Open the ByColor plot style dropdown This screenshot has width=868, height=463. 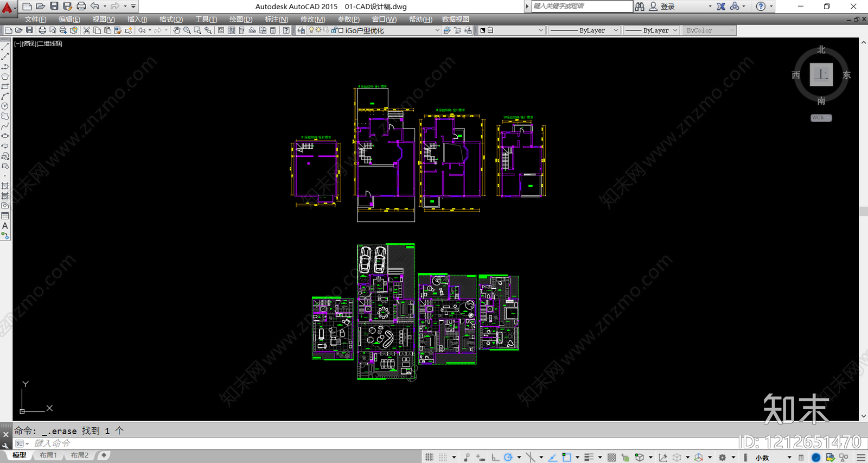point(709,30)
